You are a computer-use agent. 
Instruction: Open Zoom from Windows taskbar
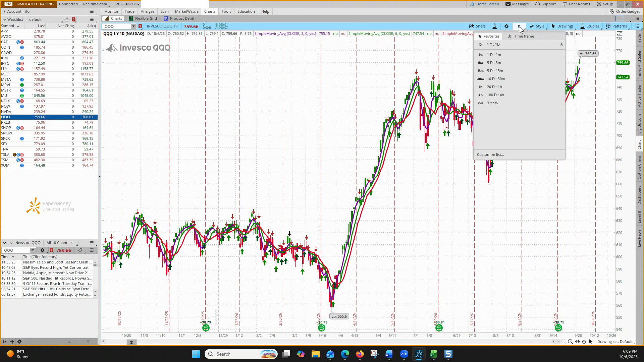tap(404, 354)
